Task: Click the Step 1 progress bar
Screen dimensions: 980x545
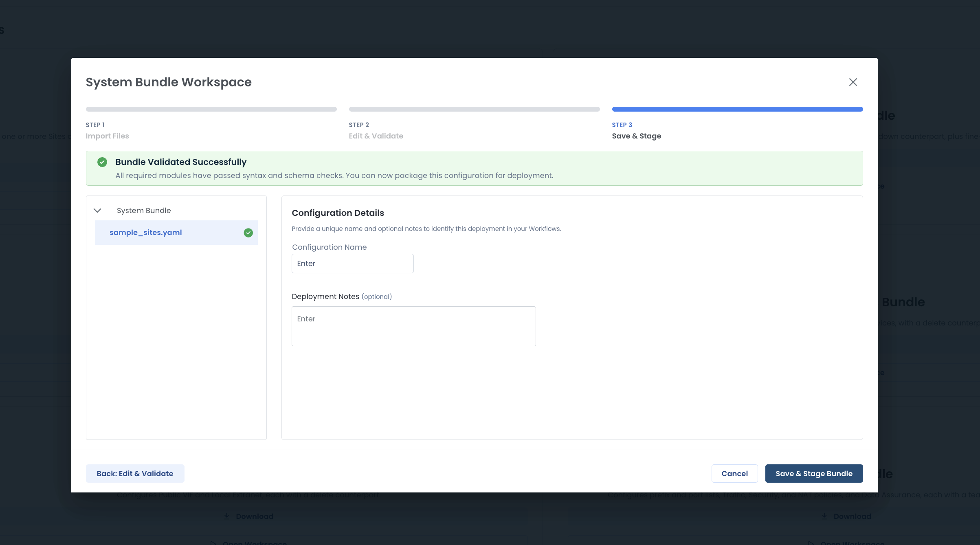Action: pos(211,109)
